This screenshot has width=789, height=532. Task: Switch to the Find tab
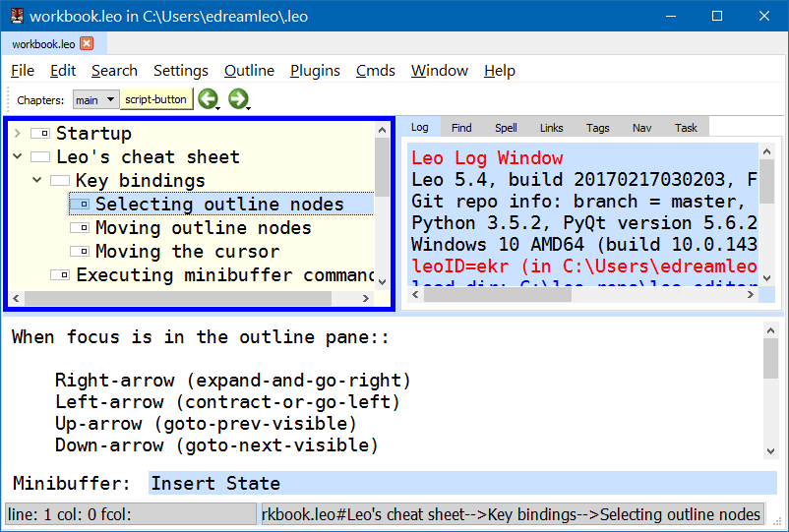(x=461, y=128)
